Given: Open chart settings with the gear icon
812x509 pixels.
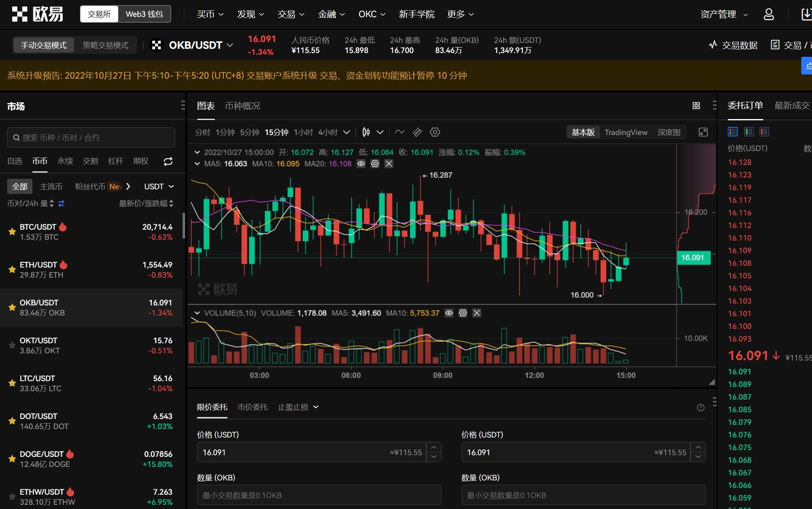Looking at the screenshot, I should 435,132.
